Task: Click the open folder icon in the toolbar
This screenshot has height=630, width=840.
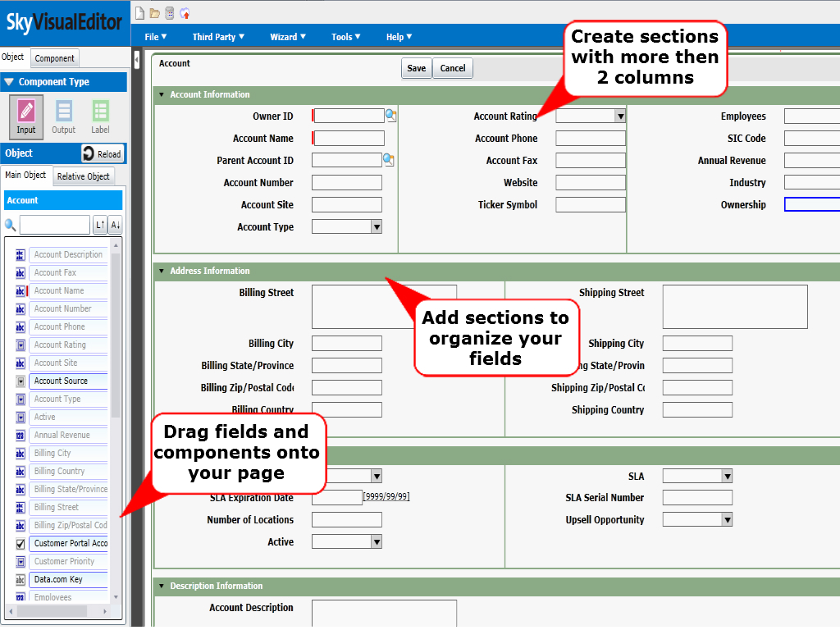Action: [154, 13]
